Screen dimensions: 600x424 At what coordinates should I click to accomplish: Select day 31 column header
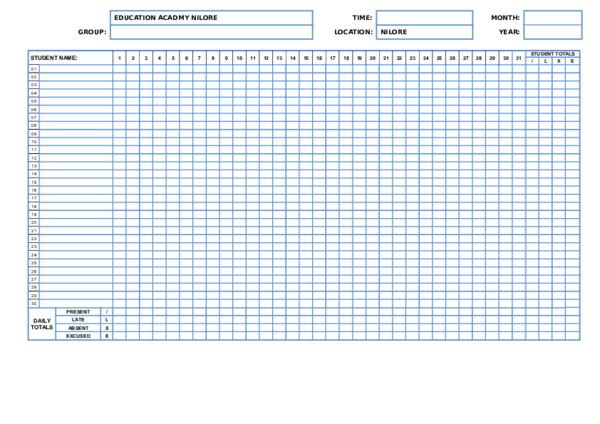pos(518,58)
